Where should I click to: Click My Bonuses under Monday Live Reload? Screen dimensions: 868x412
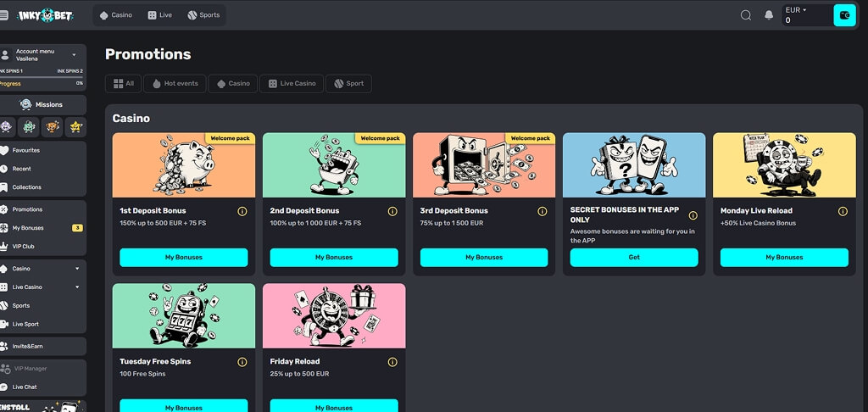pyautogui.click(x=784, y=258)
